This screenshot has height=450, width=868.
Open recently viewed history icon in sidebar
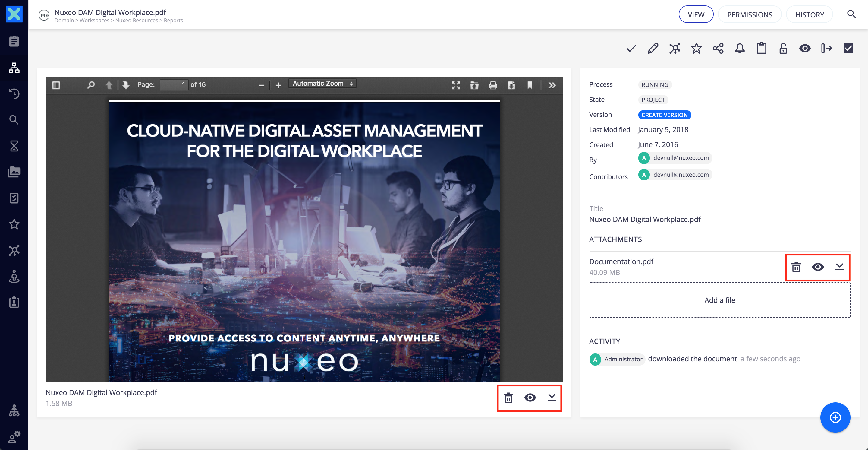tap(14, 94)
